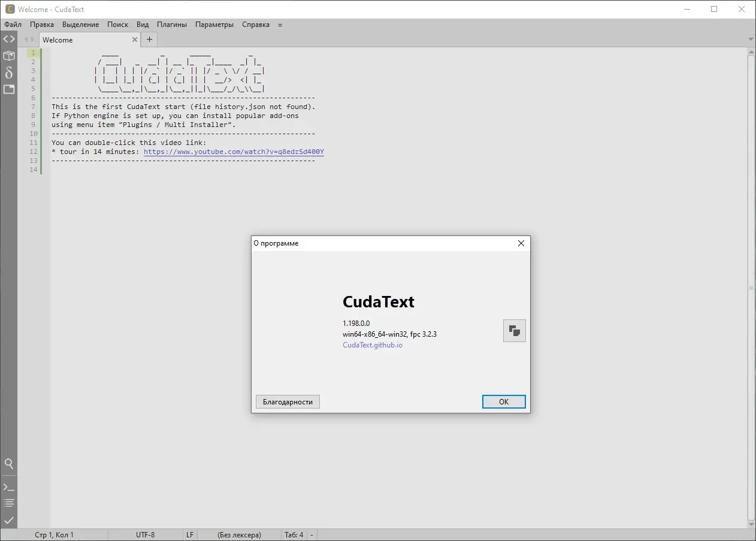Open the Console panel icon
Screen dimensions: 756x541
coord(8,487)
